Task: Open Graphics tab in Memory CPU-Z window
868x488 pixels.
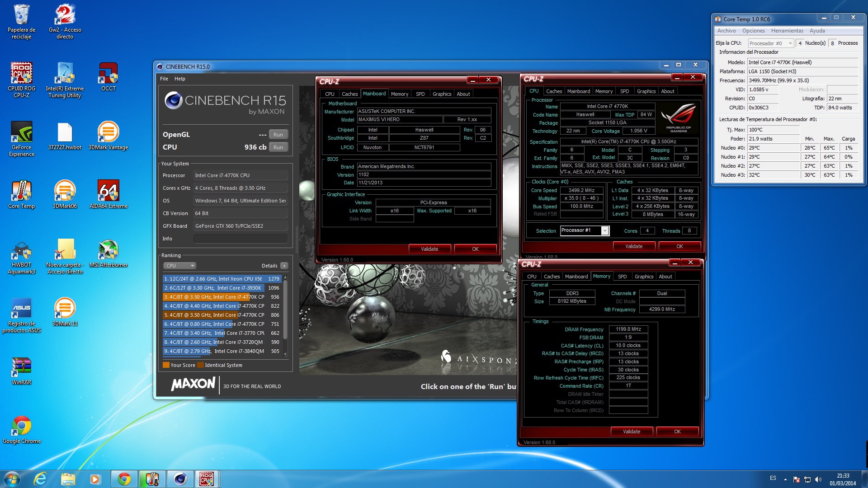Action: [644, 277]
